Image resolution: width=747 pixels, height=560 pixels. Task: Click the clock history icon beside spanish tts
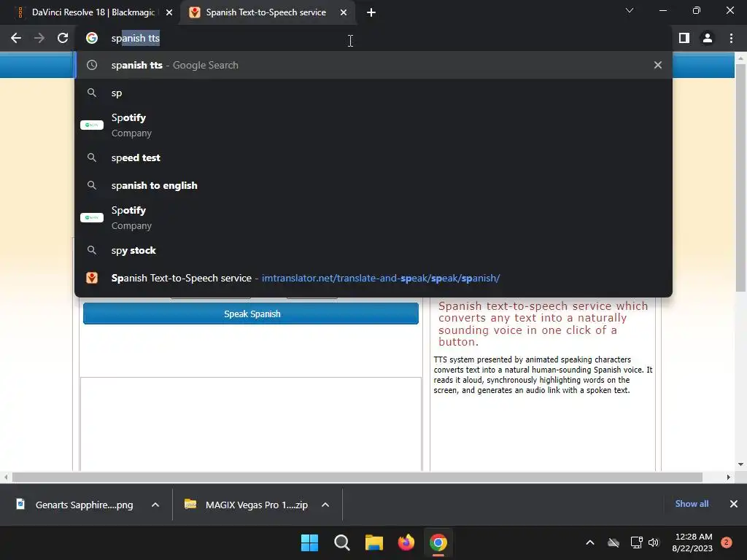pos(92,65)
